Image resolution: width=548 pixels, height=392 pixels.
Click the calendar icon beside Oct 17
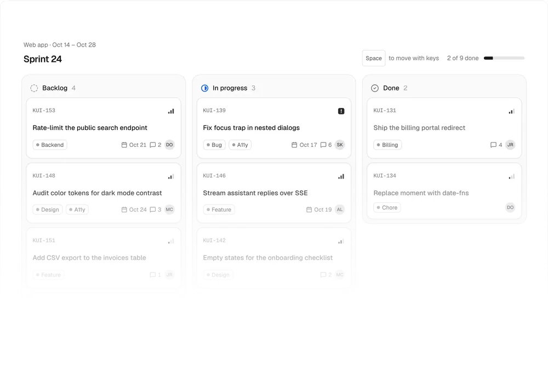(294, 145)
